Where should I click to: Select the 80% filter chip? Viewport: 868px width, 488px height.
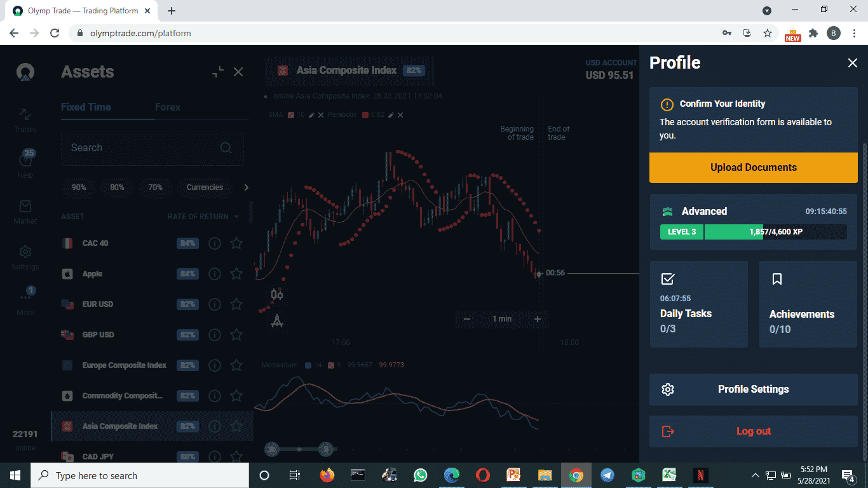coord(117,187)
